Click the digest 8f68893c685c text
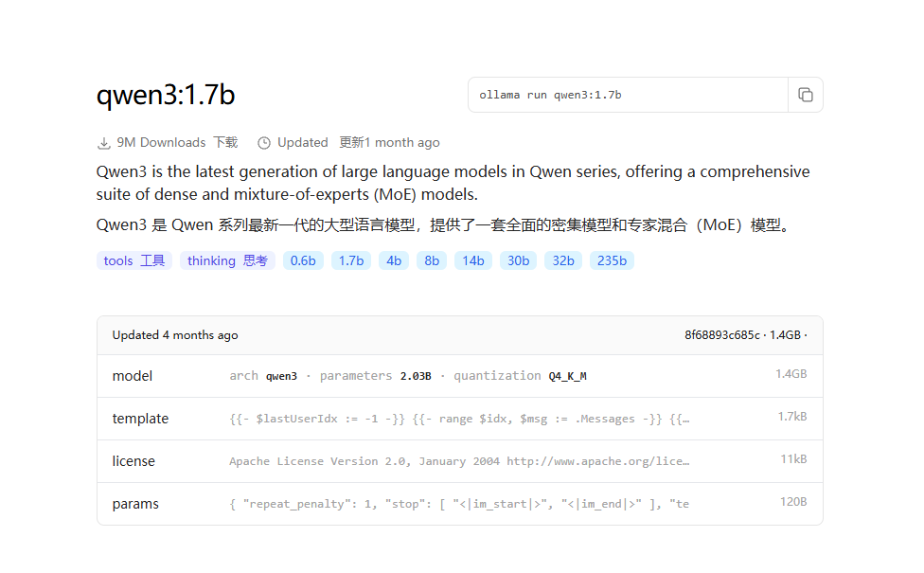924x573 pixels. [721, 335]
